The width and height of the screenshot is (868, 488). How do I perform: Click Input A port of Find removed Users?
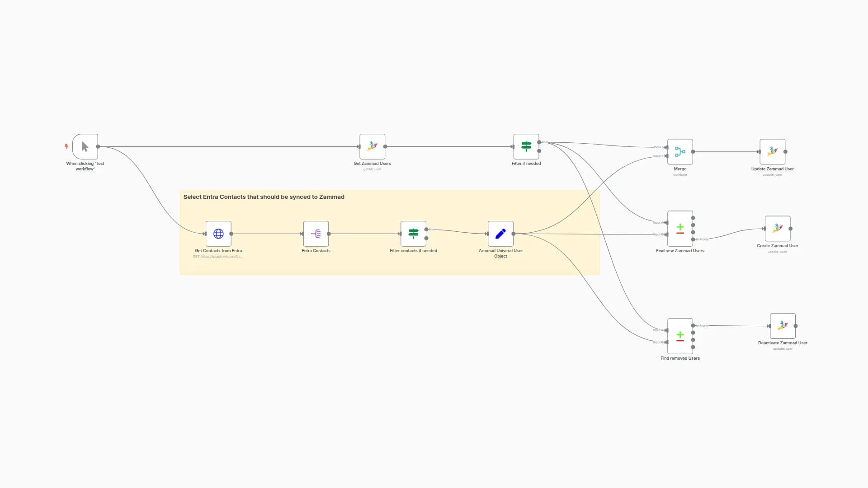(666, 330)
